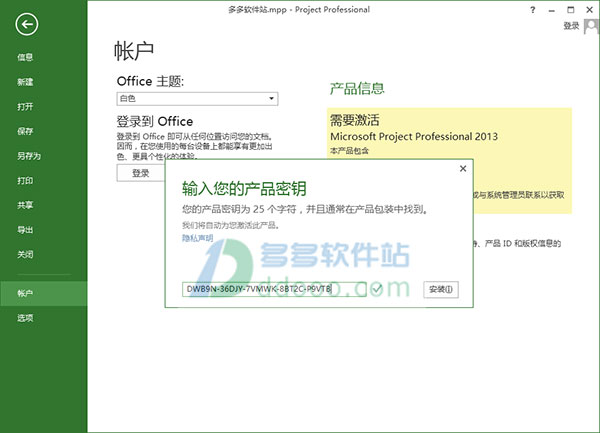Click the 输入您的产品密钥 dialog title
This screenshot has height=433, width=600.
pyautogui.click(x=244, y=189)
